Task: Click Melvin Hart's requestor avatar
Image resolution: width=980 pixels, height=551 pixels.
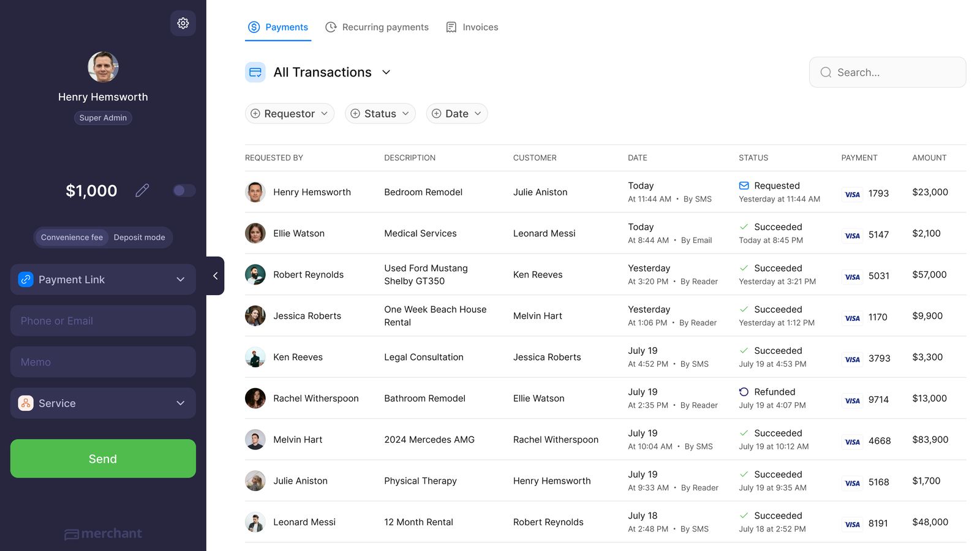Action: (255, 440)
